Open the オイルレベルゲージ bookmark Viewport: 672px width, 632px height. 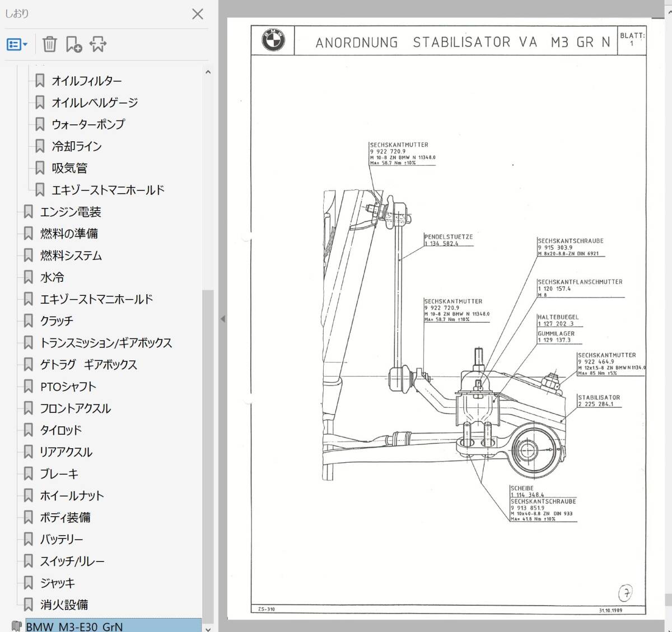(95, 103)
